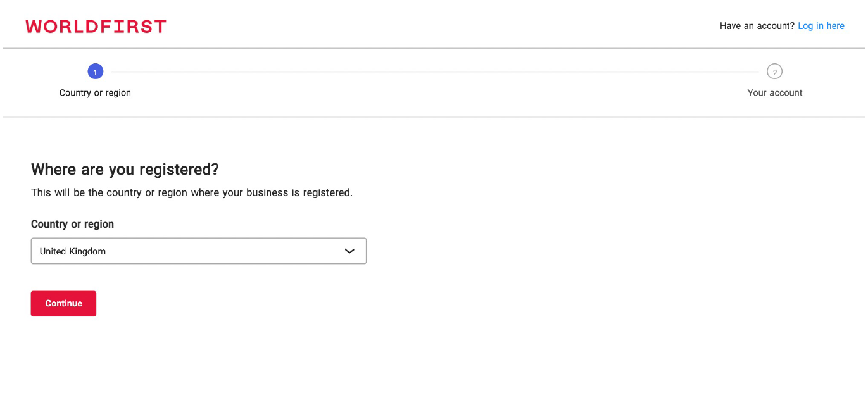
Task: Click the step 2 circle indicator
Action: click(774, 72)
